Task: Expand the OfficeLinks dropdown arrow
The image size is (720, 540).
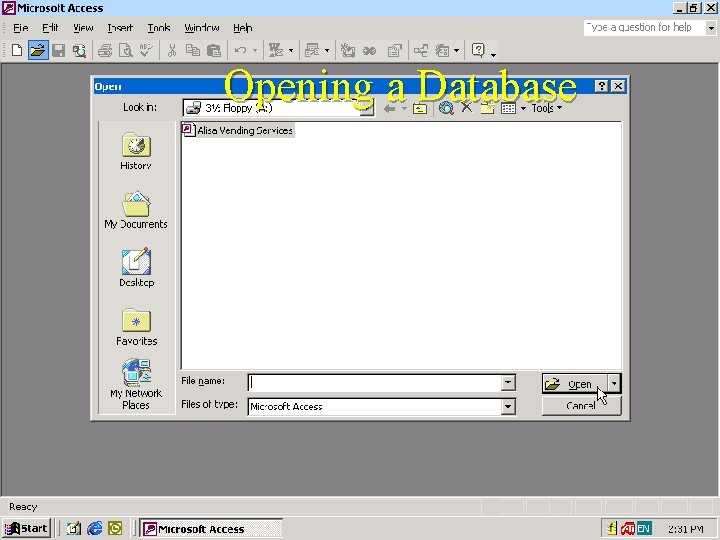Action: (x=291, y=51)
